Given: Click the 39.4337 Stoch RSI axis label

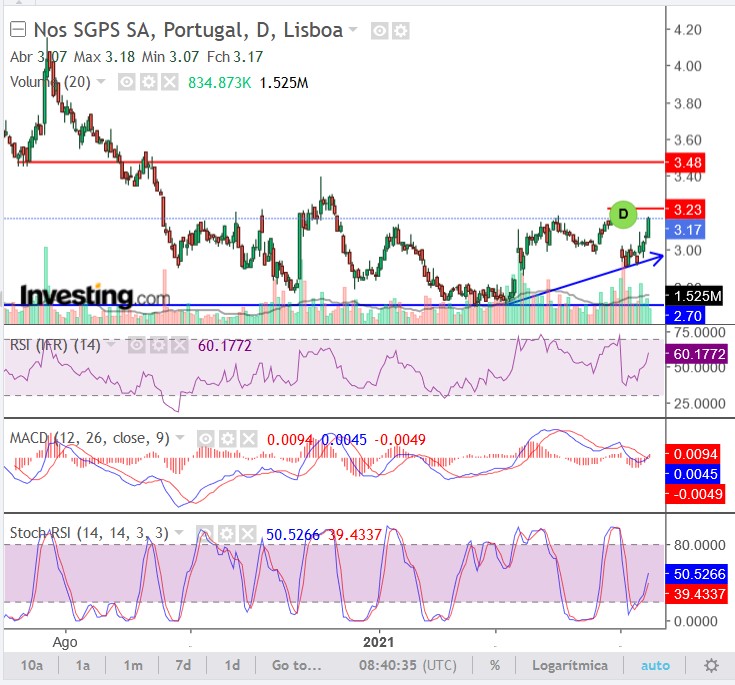Looking at the screenshot, I should 697,594.
